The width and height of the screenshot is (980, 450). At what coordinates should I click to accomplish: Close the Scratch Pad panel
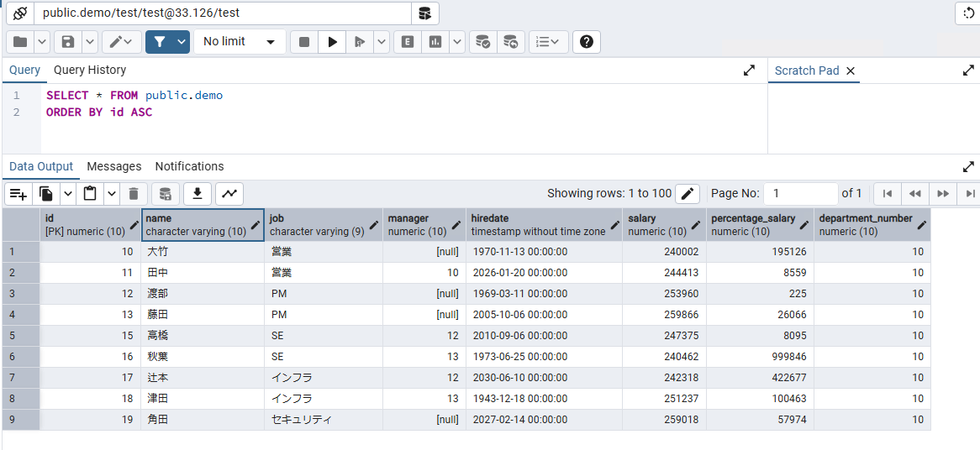[851, 71]
